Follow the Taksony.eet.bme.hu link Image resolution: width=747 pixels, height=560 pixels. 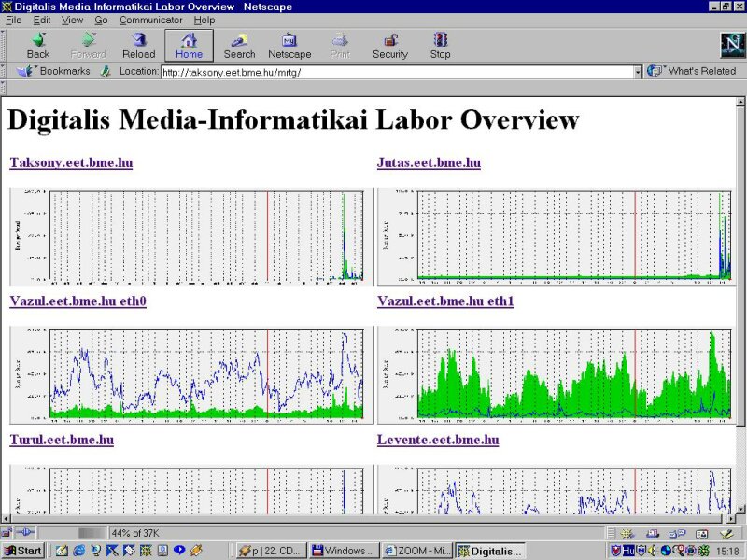click(71, 162)
